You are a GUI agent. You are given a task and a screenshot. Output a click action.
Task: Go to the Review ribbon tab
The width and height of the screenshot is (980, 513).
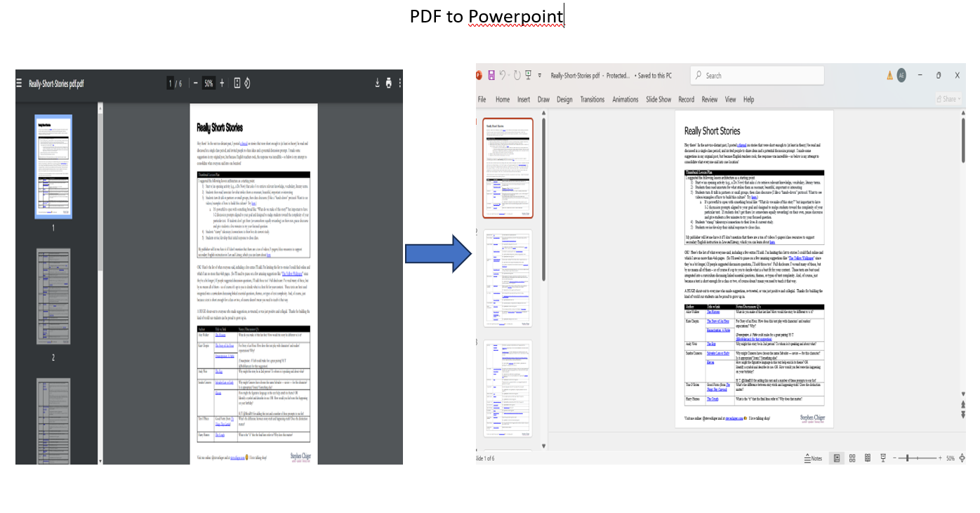pyautogui.click(x=710, y=100)
